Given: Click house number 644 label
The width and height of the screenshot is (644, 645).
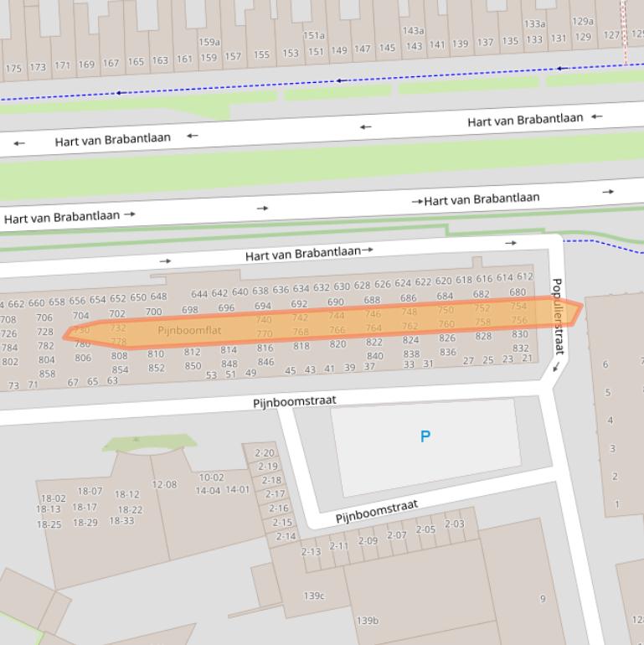Looking at the screenshot, I should pyautogui.click(x=199, y=294).
